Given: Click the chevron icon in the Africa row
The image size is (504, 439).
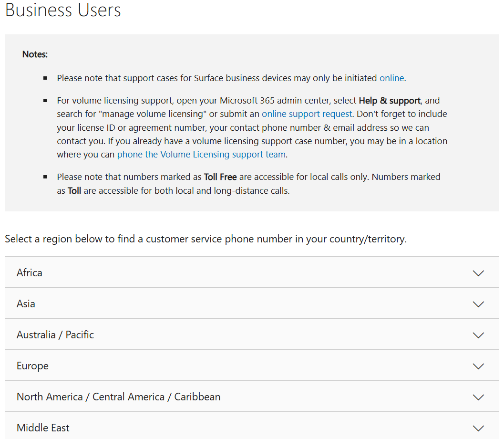Looking at the screenshot, I should [x=478, y=273].
